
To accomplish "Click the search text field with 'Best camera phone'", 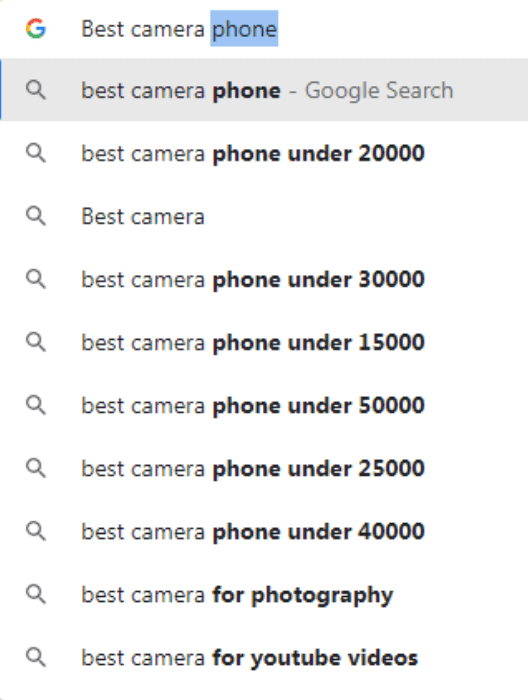I will (x=264, y=29).
